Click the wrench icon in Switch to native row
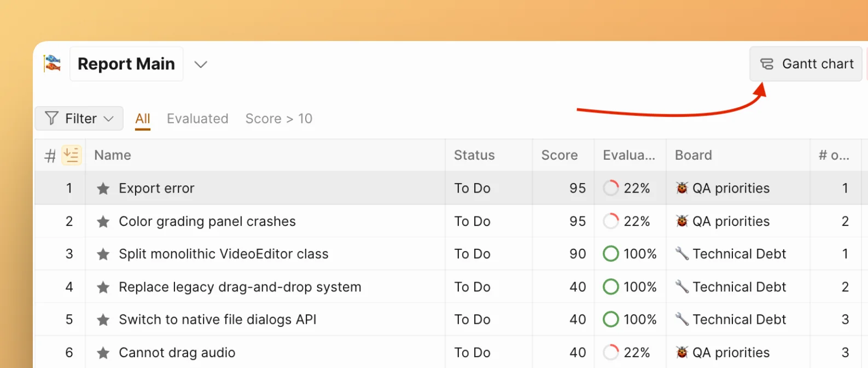868x368 pixels. tap(681, 319)
